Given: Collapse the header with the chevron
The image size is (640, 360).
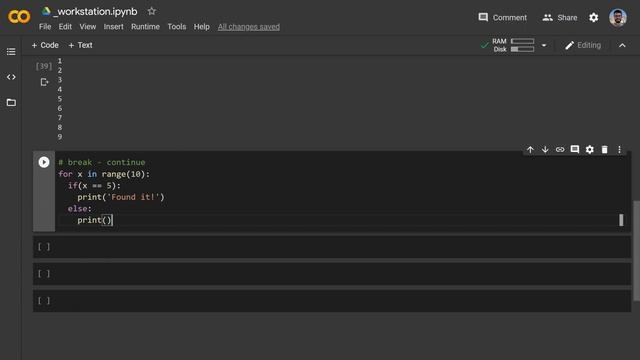Looking at the screenshot, I should (x=622, y=45).
